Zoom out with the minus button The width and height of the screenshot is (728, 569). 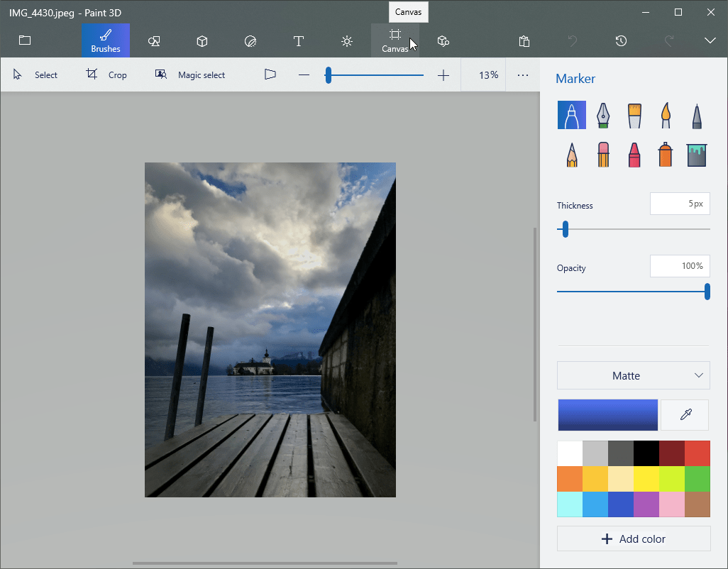tap(304, 74)
